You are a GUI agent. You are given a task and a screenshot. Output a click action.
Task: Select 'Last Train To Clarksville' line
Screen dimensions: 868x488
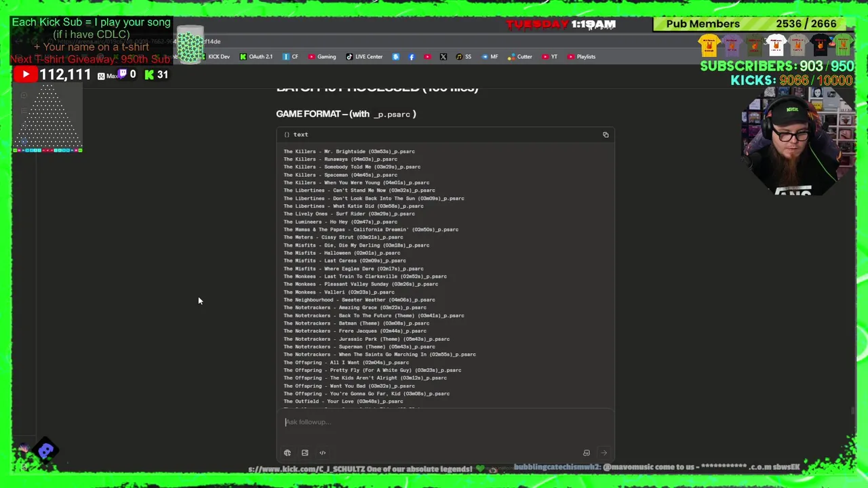point(366,277)
